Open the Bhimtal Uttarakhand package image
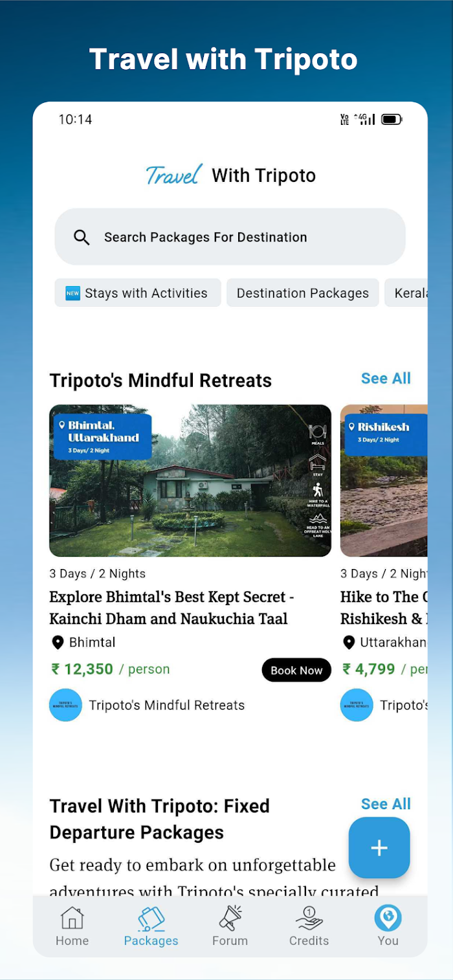 [190, 480]
